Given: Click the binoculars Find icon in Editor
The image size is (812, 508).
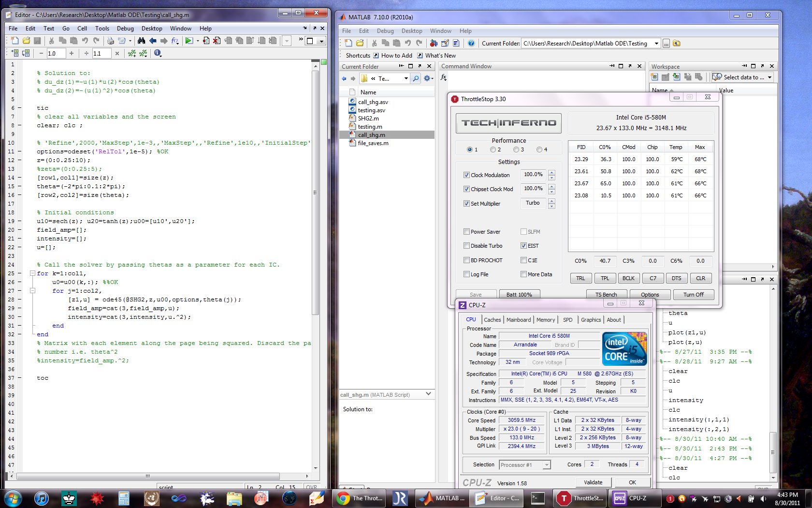Looking at the screenshot, I should pyautogui.click(x=141, y=41).
